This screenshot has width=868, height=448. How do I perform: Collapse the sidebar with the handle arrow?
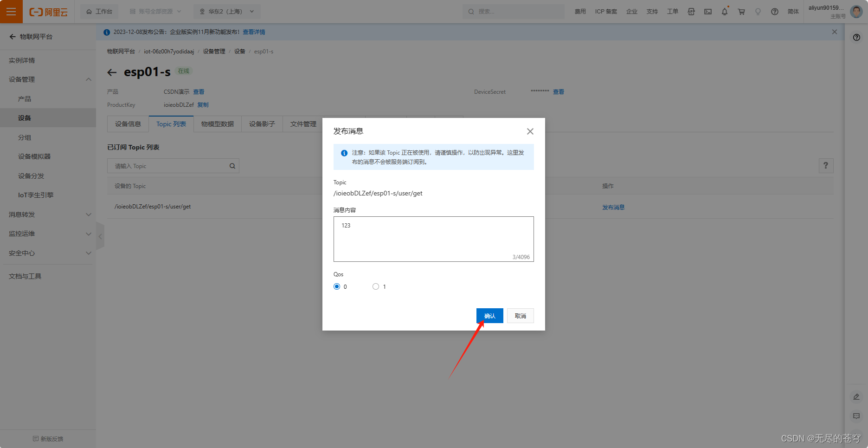pyautogui.click(x=100, y=236)
